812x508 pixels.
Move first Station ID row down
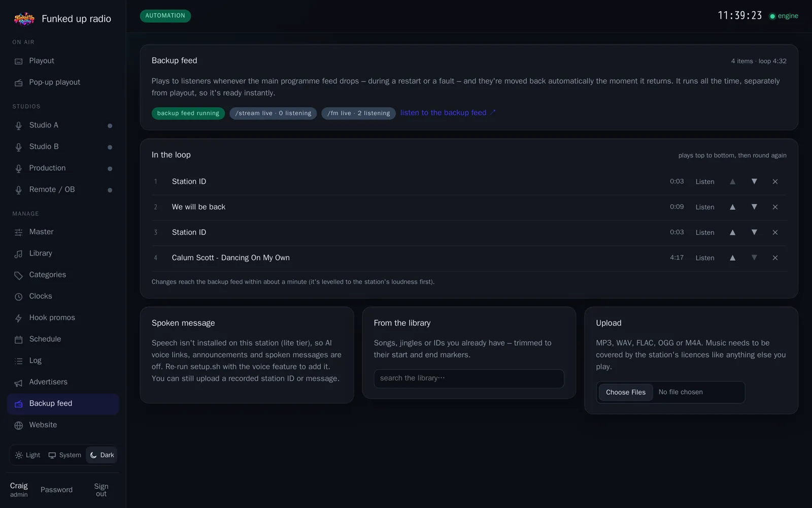(754, 182)
